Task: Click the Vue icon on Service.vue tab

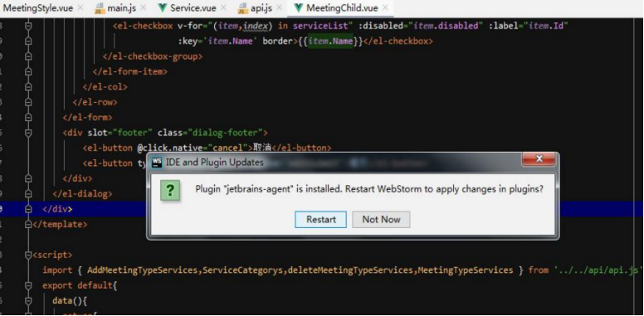Action: tap(163, 7)
